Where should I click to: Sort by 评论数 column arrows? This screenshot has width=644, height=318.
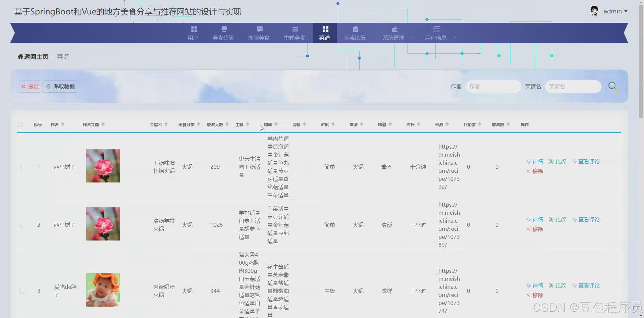tap(480, 124)
